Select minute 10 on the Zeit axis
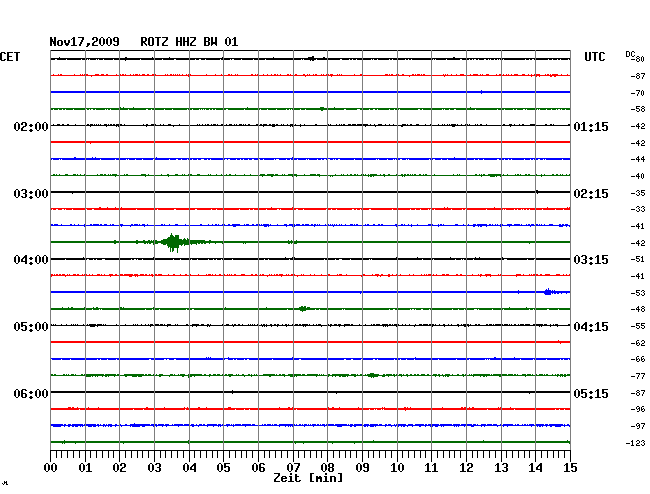The width and height of the screenshot is (650, 494). [397, 467]
